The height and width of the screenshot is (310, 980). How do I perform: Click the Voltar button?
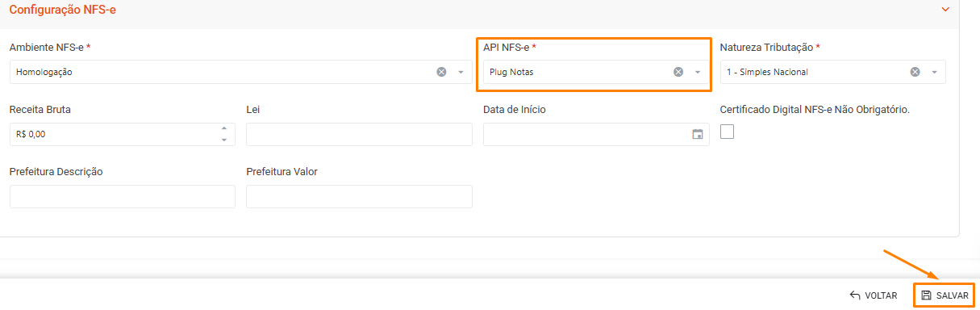pos(874,295)
